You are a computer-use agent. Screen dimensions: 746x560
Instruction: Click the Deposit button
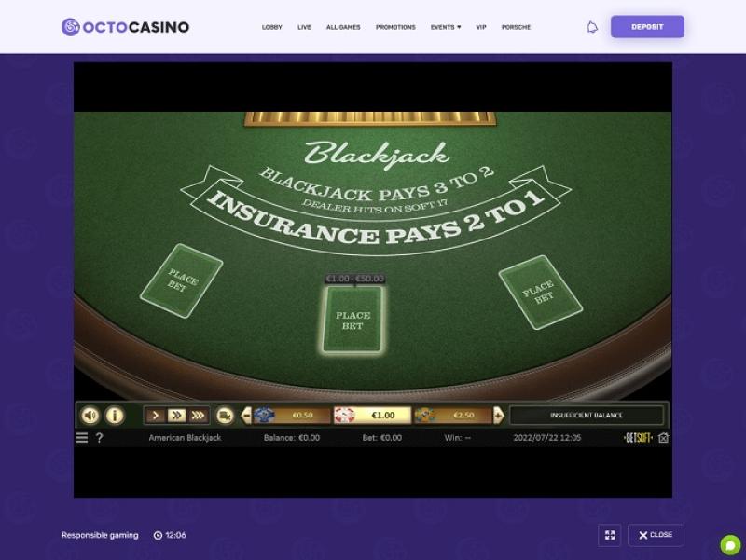(647, 27)
